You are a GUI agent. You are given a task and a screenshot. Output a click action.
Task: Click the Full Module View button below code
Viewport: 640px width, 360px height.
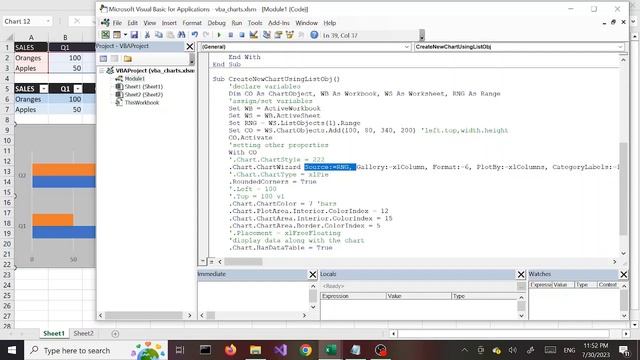[211, 261]
